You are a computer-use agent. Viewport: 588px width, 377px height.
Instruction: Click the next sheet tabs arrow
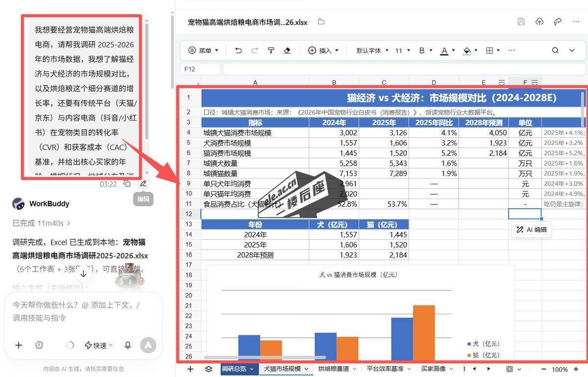pyautogui.click(x=489, y=369)
